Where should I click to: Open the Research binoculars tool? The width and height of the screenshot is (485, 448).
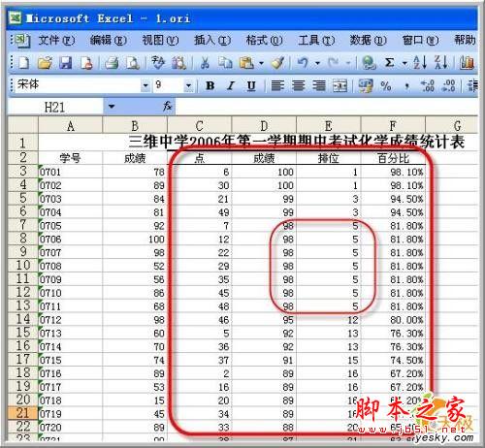tap(178, 62)
